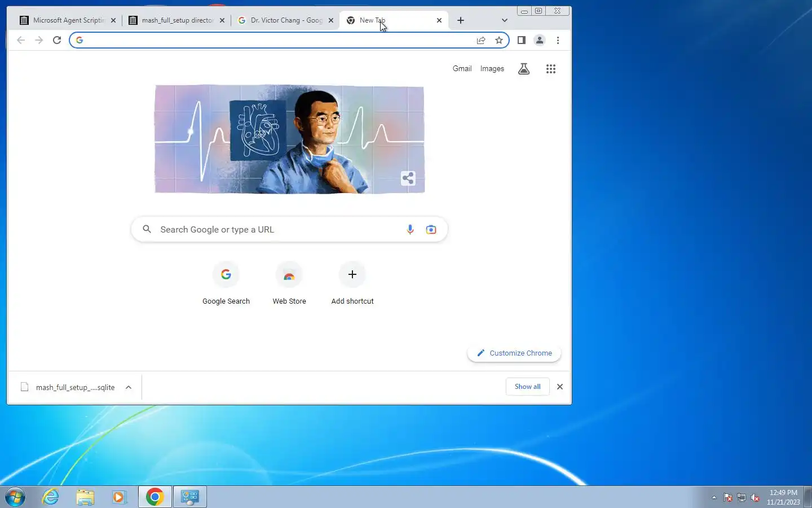Open the Gmail link
812x508 pixels.
pyautogui.click(x=462, y=68)
